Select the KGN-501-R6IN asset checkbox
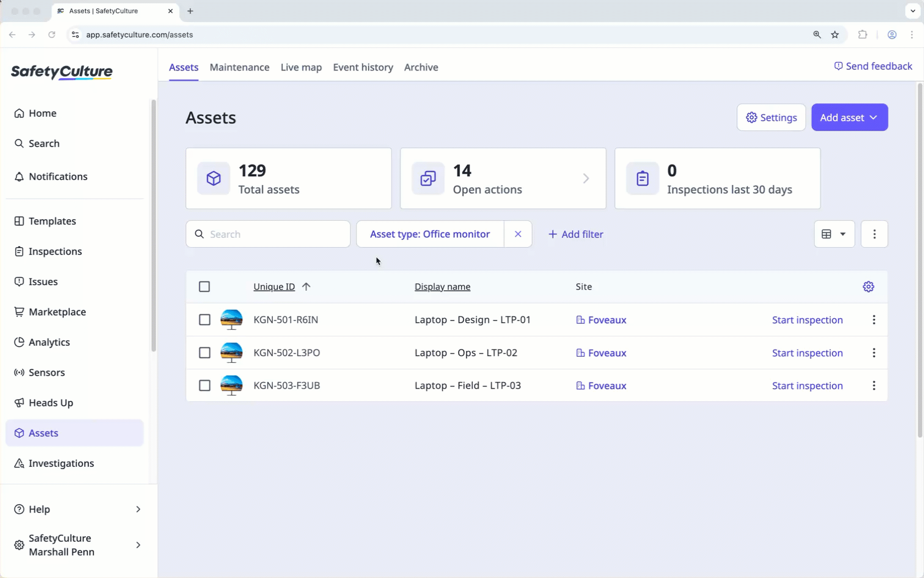The image size is (924, 578). pyautogui.click(x=205, y=320)
